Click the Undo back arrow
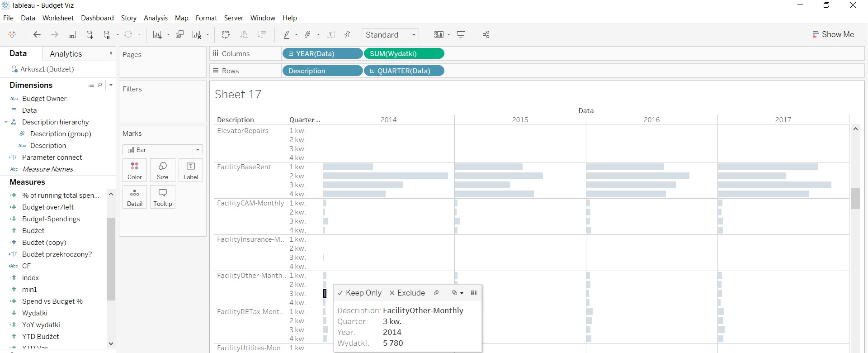868x353 pixels. point(37,35)
